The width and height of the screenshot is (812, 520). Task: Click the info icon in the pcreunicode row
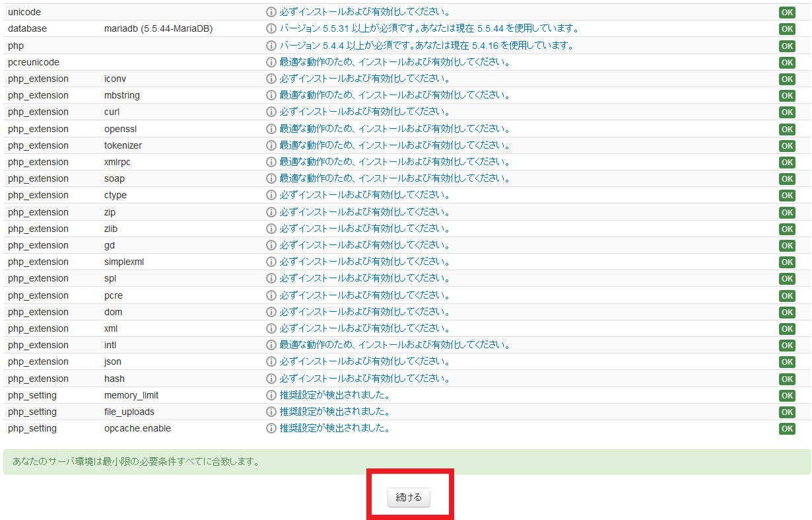pos(271,62)
